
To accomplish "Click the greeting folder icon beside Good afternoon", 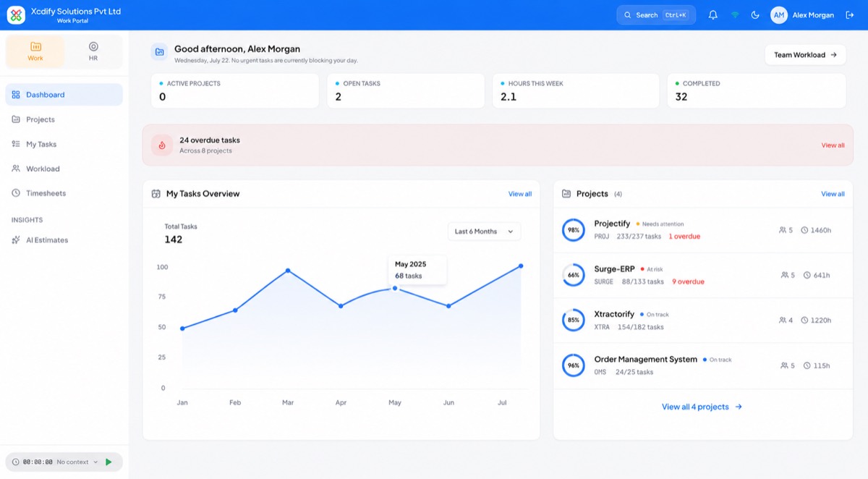I will click(159, 52).
